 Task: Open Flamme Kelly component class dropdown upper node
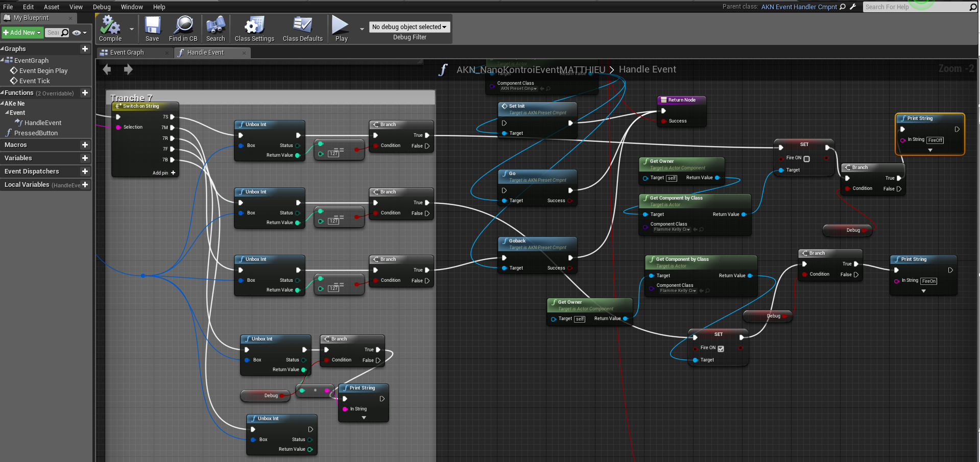click(x=672, y=230)
